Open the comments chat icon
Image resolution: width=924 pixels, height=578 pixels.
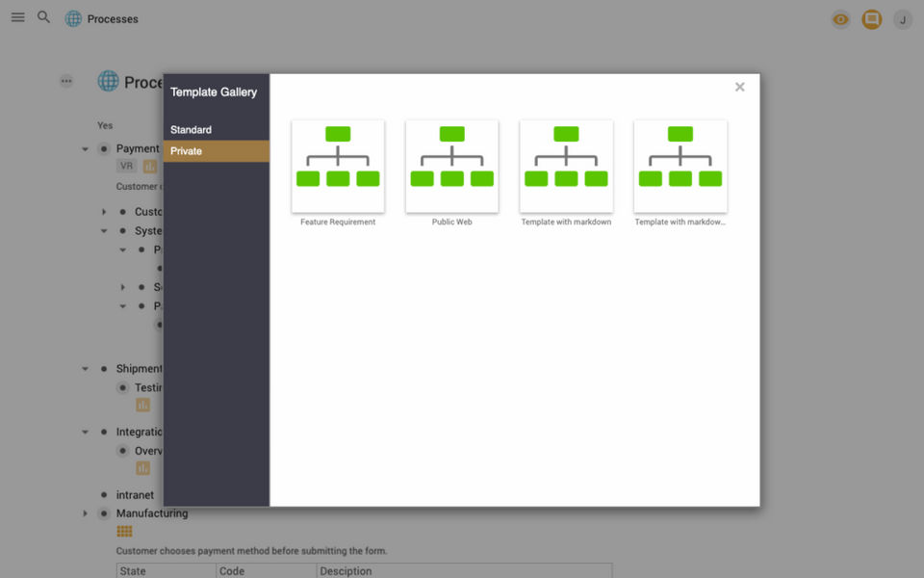872,19
